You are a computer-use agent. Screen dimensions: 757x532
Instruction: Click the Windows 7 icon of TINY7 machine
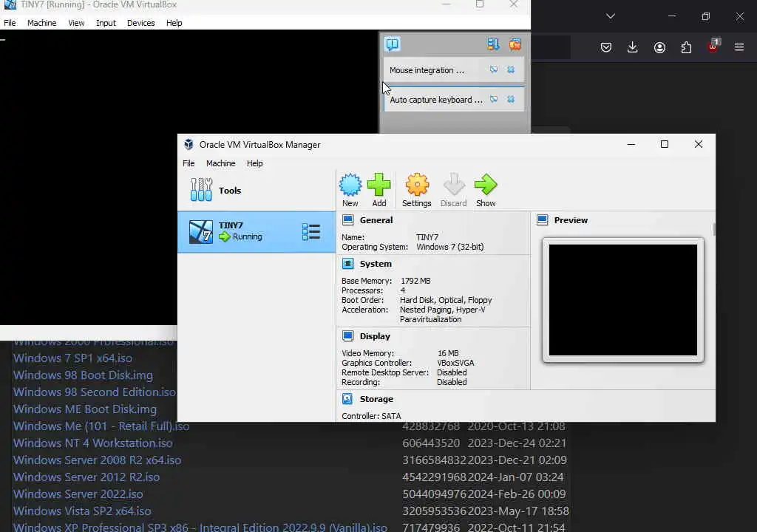200,232
